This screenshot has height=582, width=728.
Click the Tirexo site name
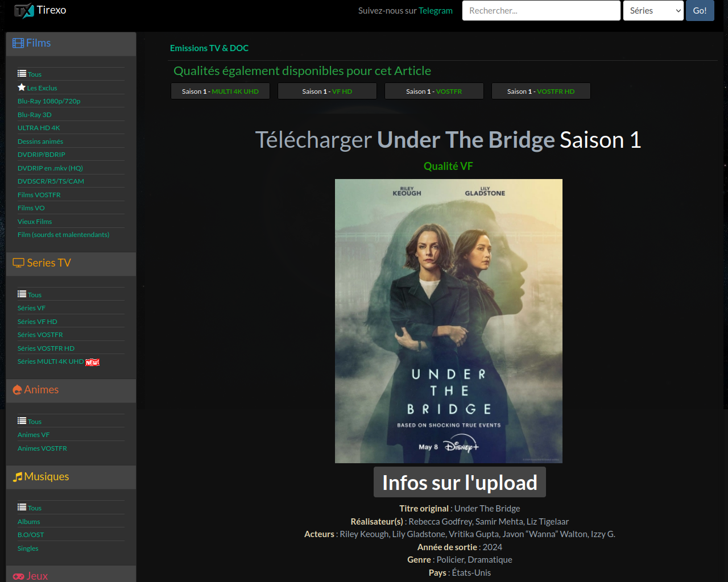click(x=51, y=10)
